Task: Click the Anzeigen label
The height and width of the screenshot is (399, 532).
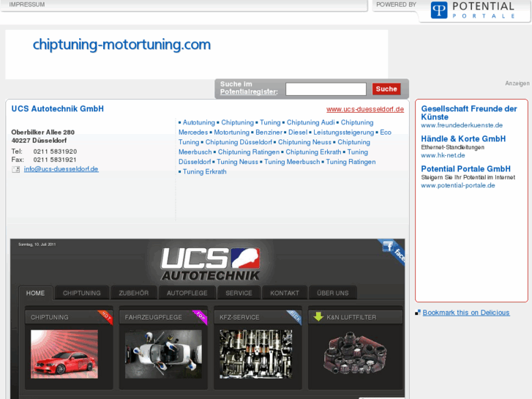Action: pos(517,83)
